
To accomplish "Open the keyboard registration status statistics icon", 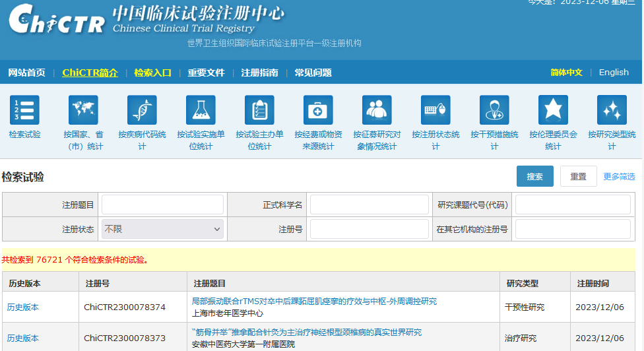I will (435, 110).
